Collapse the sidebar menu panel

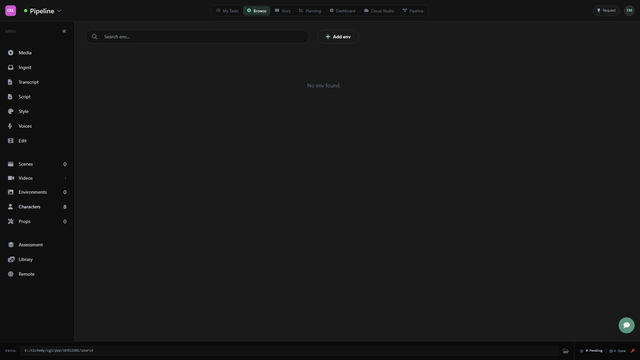point(64,31)
